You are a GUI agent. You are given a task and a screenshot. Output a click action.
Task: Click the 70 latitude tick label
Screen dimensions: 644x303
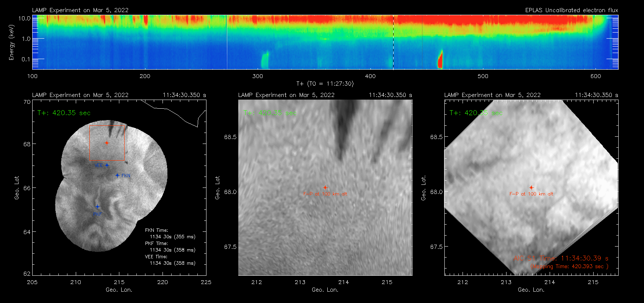[x=27, y=102]
